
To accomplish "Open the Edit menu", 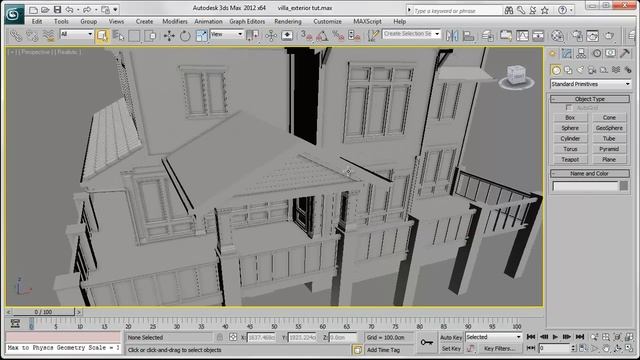I will tap(37, 22).
